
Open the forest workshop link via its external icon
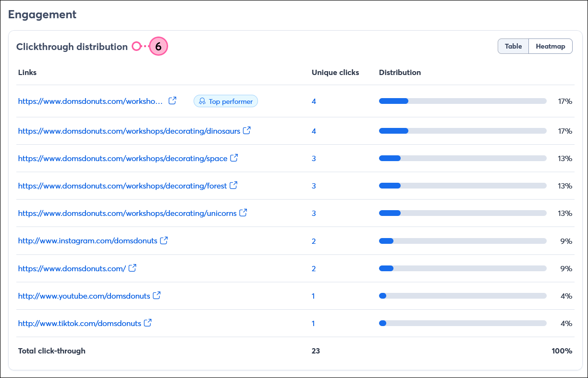(234, 185)
